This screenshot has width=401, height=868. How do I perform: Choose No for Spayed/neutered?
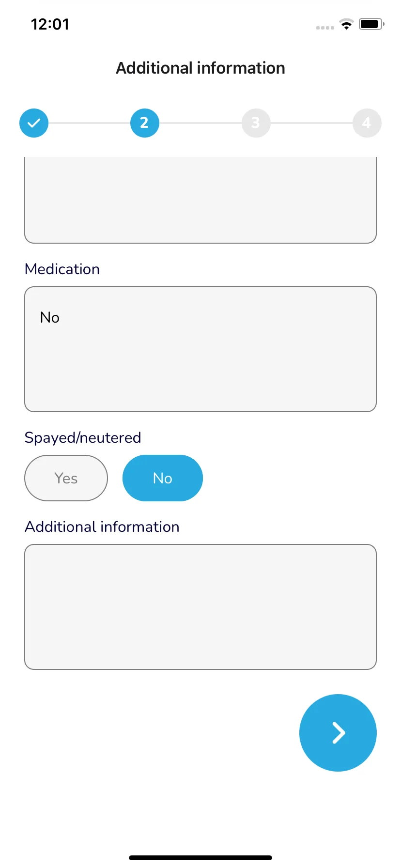pos(163,478)
